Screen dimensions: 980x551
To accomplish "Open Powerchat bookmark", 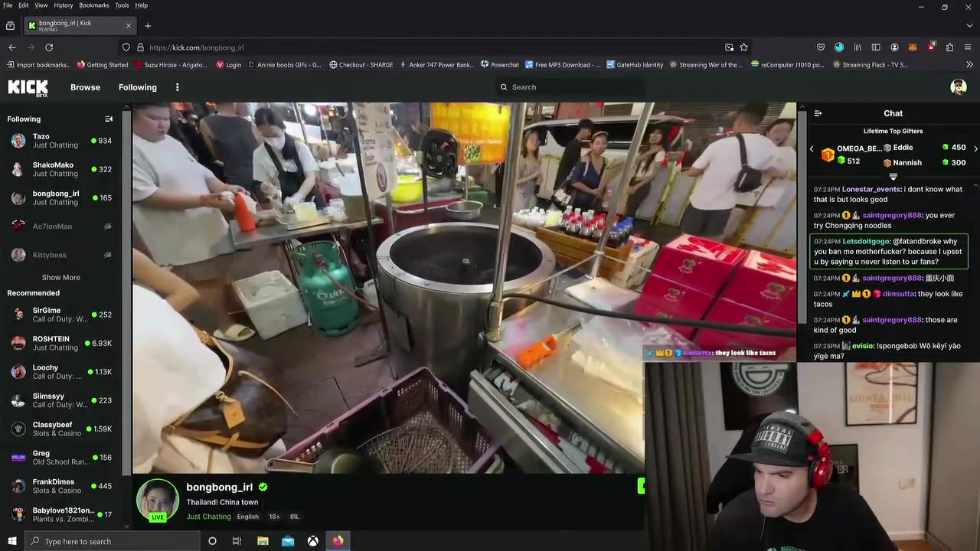I will 500,65.
